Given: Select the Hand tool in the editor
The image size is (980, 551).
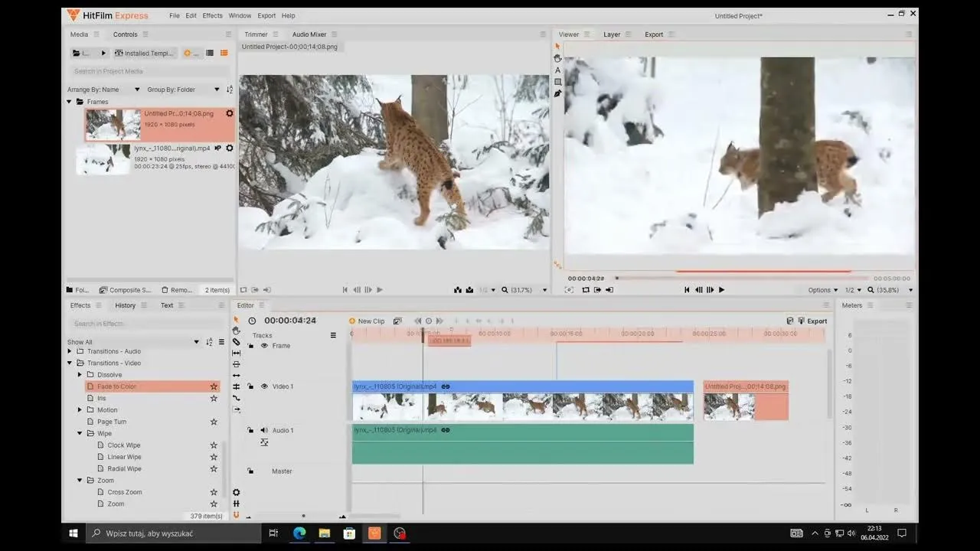Looking at the screenshot, I should pyautogui.click(x=236, y=331).
